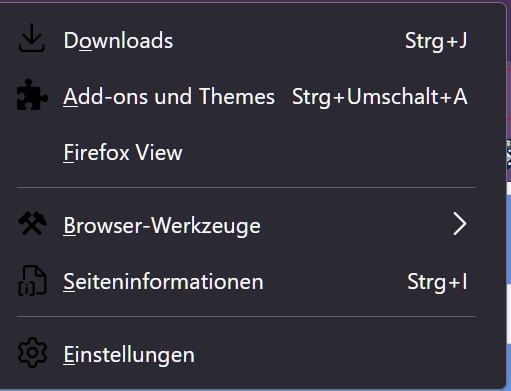
Task: Click the separator line above Einstellungen
Action: (x=246, y=316)
